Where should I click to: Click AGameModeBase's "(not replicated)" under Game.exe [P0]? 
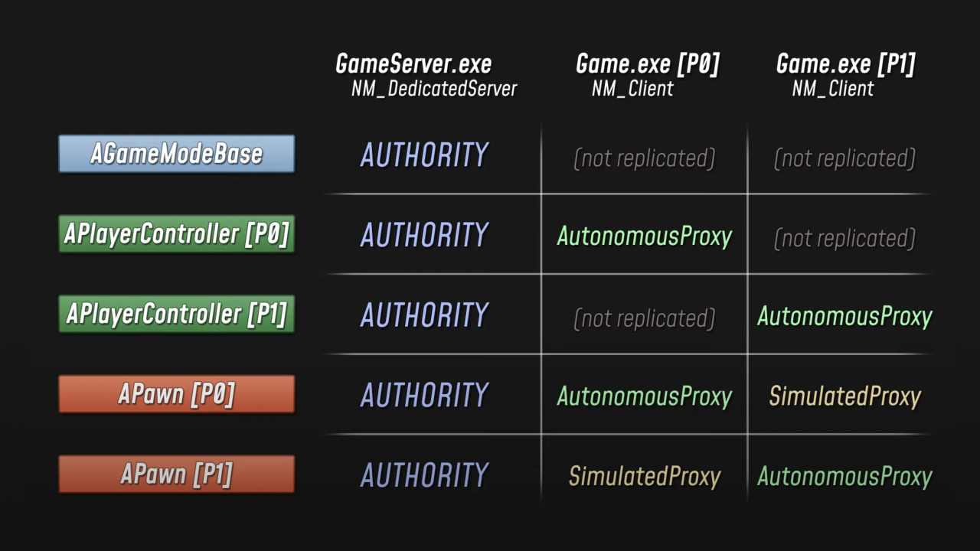pos(644,158)
